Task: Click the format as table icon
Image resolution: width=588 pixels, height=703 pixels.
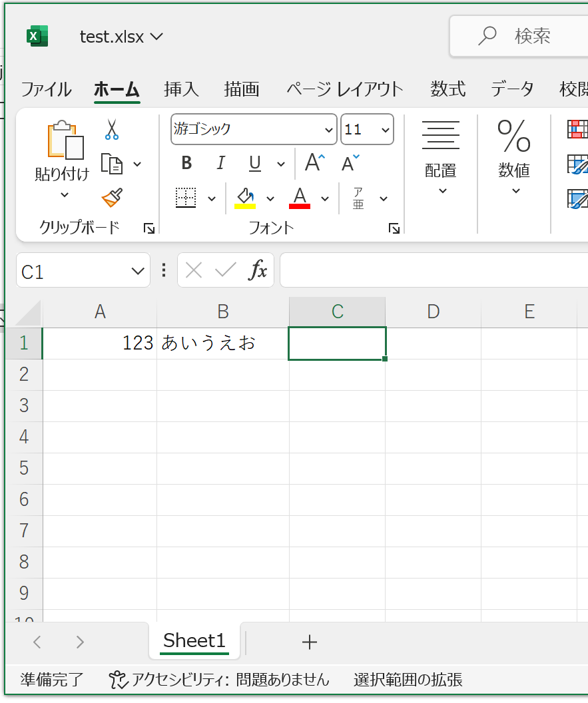Action: point(578,164)
